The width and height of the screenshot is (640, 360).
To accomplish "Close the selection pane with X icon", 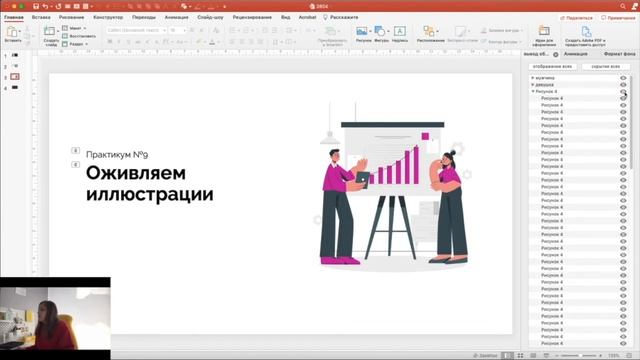I will pyautogui.click(x=556, y=54).
